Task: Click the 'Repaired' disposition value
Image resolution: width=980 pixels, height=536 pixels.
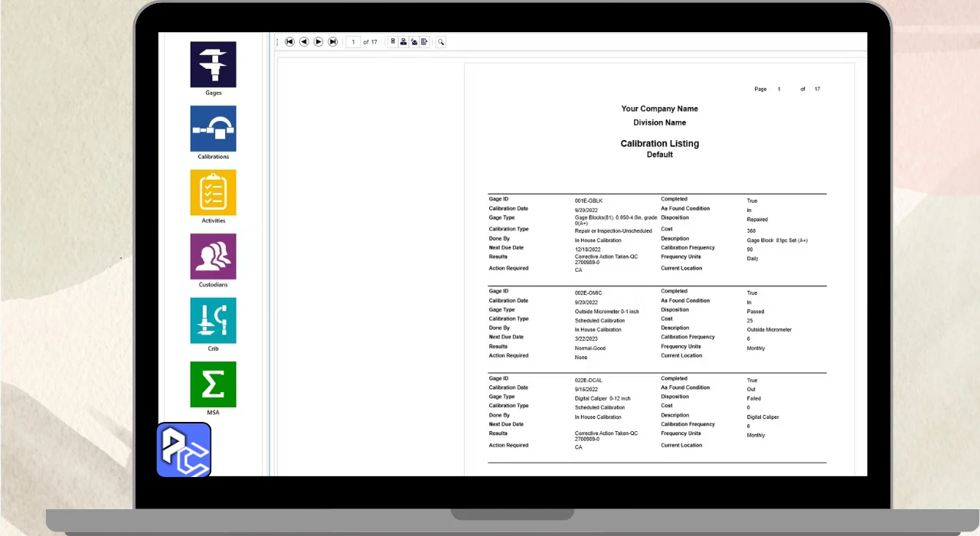Action: (x=757, y=220)
